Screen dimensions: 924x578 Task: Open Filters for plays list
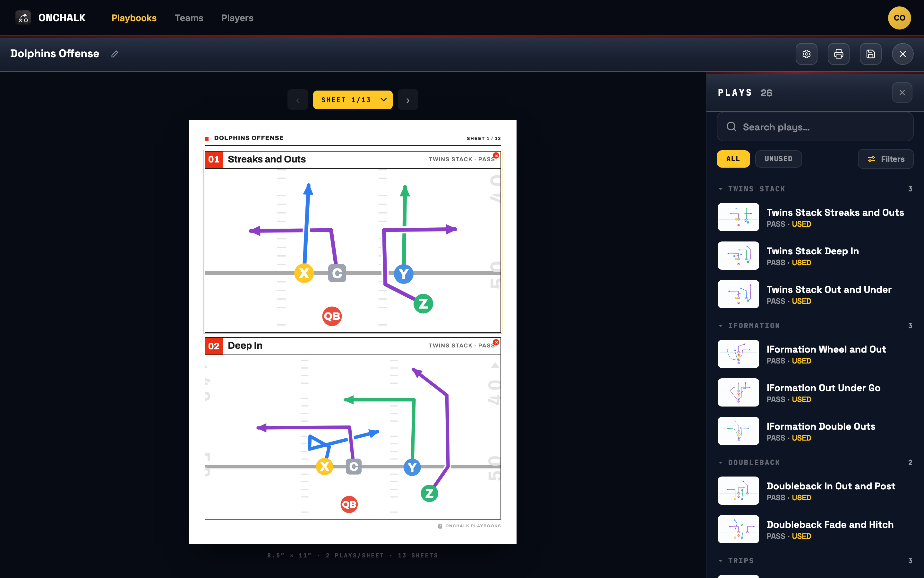point(886,159)
